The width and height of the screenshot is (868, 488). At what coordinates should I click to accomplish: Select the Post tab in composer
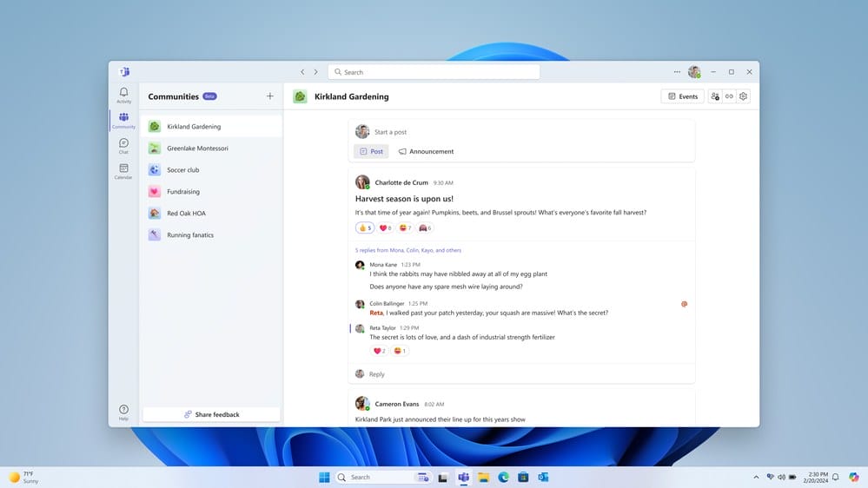coord(371,151)
